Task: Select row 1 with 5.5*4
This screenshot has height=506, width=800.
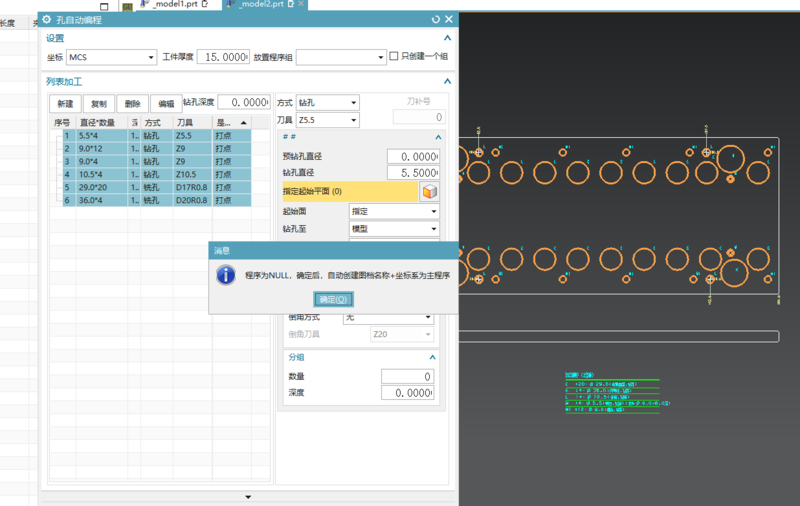Action: click(157, 136)
